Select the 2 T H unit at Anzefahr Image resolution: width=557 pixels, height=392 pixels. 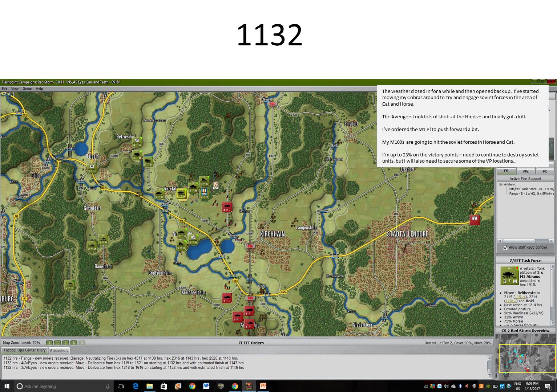159,194
